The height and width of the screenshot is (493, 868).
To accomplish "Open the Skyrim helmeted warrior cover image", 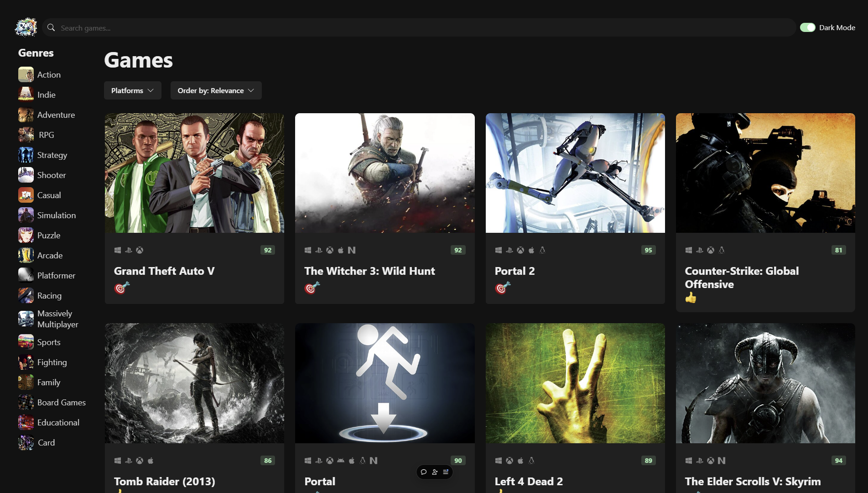I will [765, 383].
